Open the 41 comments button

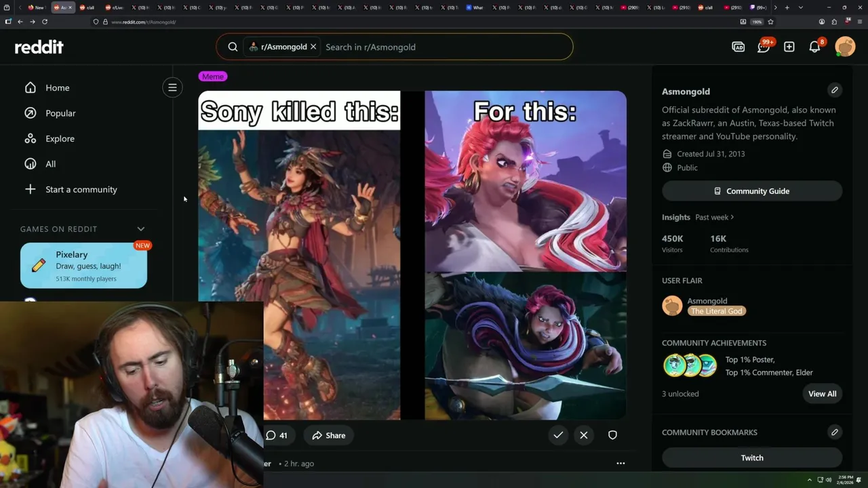tap(276, 435)
